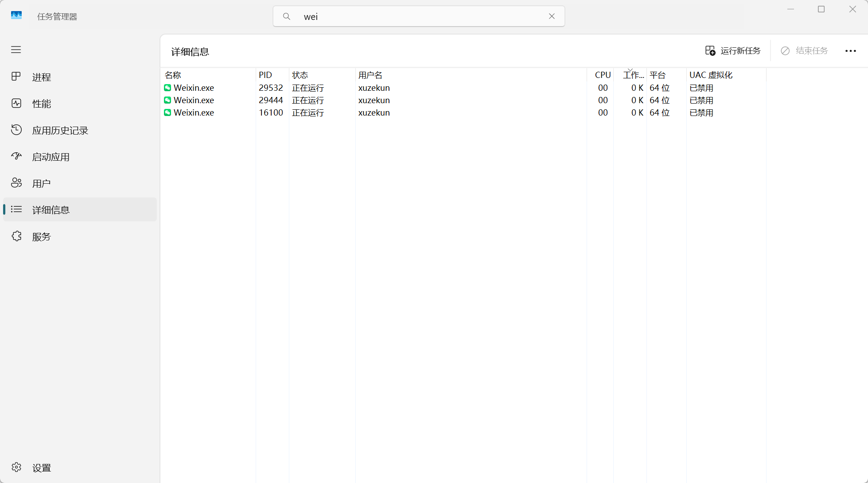This screenshot has width=868, height=483.
Task: Open the three-dots more options menu
Action: (850, 51)
